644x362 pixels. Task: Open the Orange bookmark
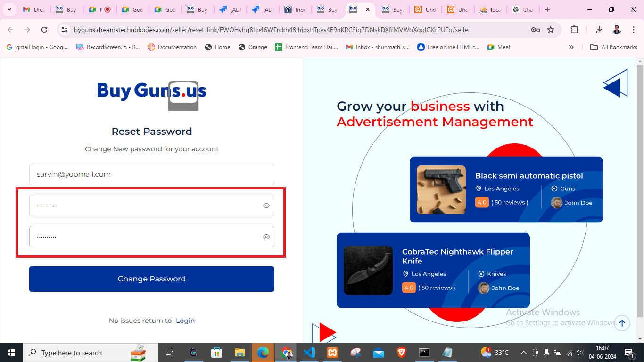click(253, 47)
